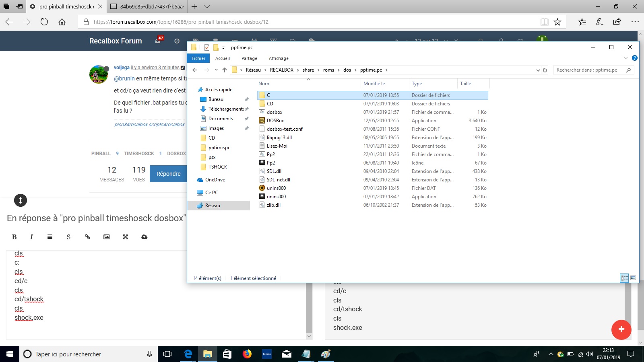
Task: Click the bold formatting icon in reply editor
Action: click(x=14, y=237)
